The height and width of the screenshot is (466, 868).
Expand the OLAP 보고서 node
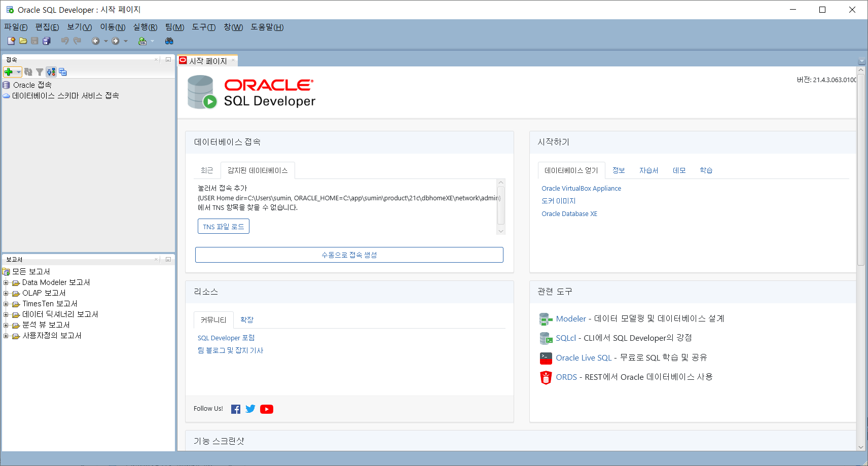coord(6,293)
